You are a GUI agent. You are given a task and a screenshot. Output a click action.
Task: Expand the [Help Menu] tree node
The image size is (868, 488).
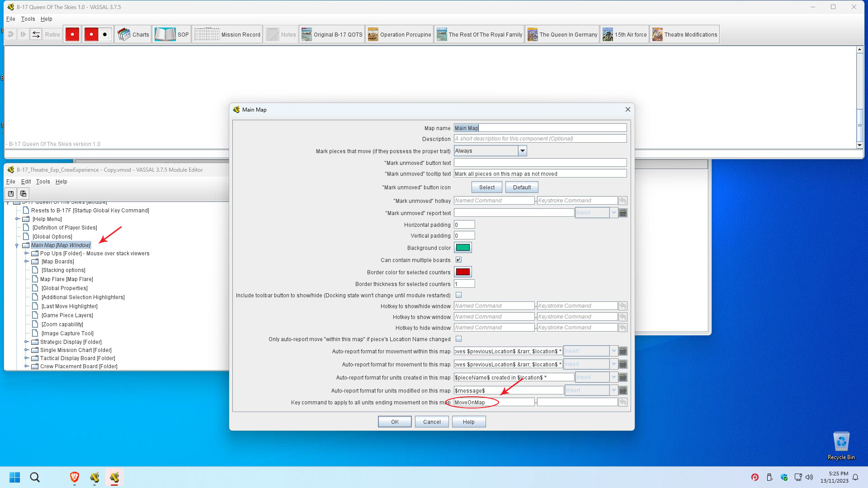(x=17, y=219)
